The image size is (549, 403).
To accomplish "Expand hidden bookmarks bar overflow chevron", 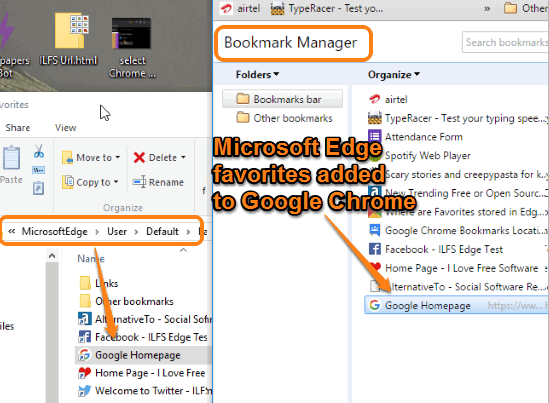I will 487,9.
